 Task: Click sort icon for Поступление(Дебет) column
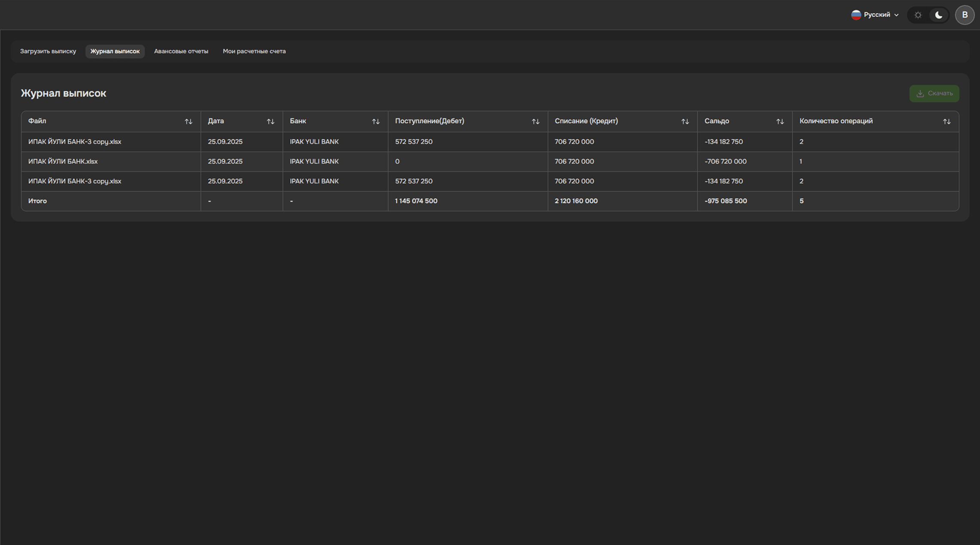coord(535,122)
